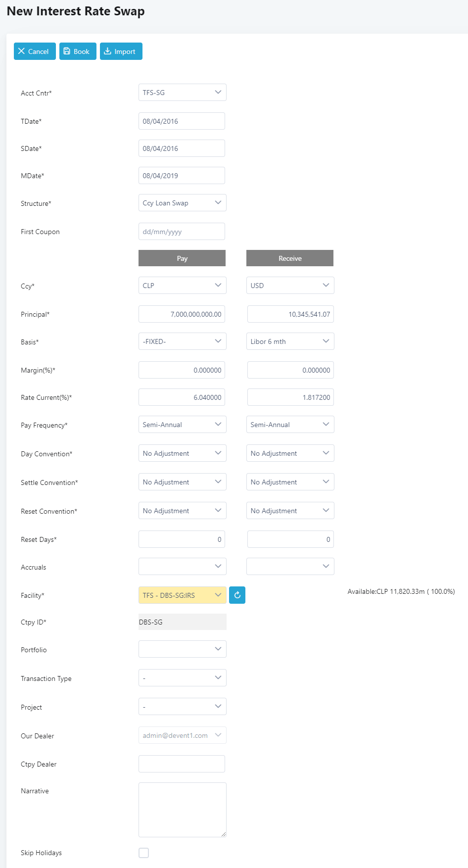Expand the Portfolio dropdown
Image resolution: width=468 pixels, height=868 pixels.
point(183,649)
